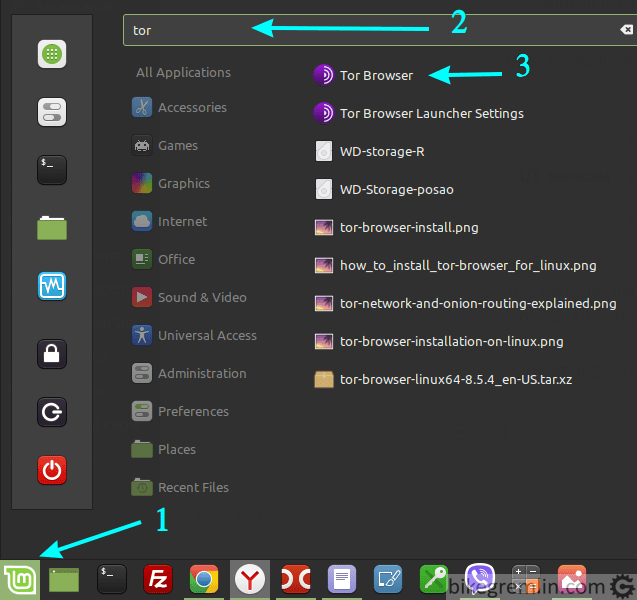
Task: Open Viber from the panel
Action: tap(480, 578)
